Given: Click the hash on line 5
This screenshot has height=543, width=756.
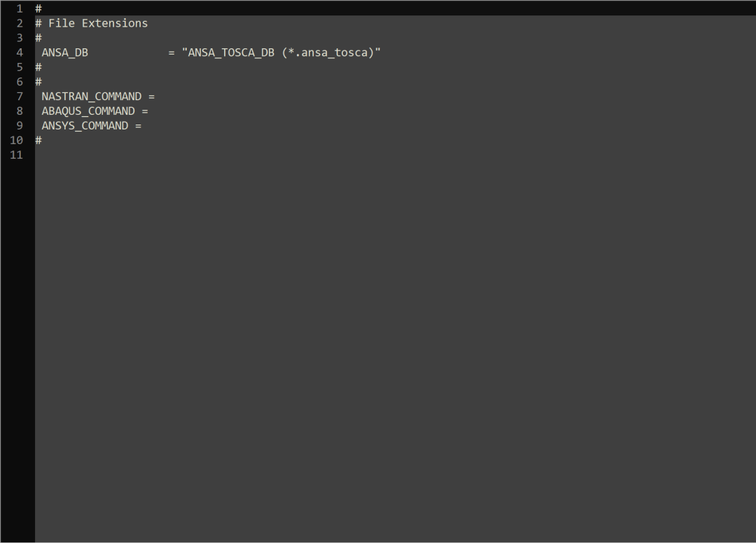Looking at the screenshot, I should point(38,67).
